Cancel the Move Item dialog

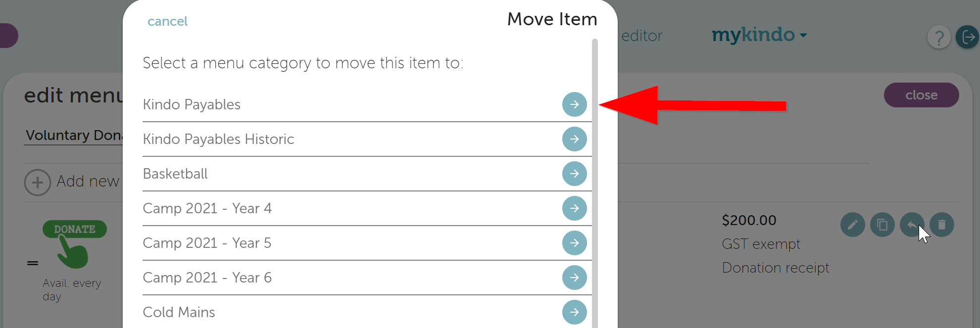[167, 21]
